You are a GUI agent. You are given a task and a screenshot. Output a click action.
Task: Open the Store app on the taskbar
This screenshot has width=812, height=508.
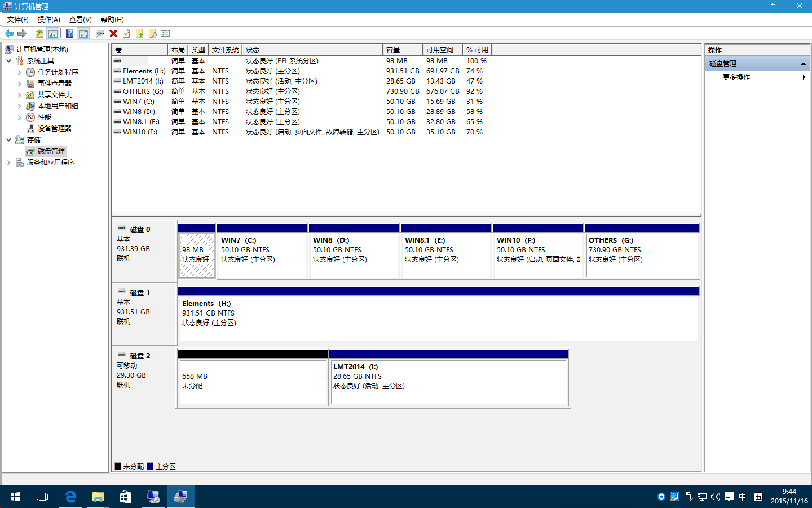[x=125, y=497]
